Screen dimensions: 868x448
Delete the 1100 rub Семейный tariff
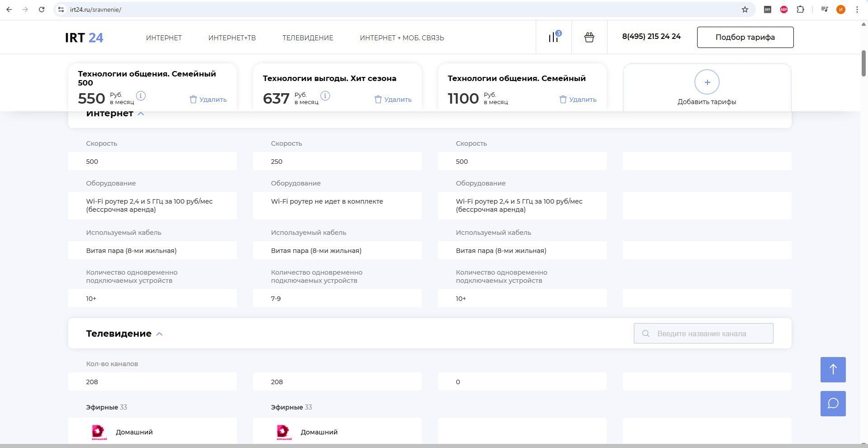578,100
